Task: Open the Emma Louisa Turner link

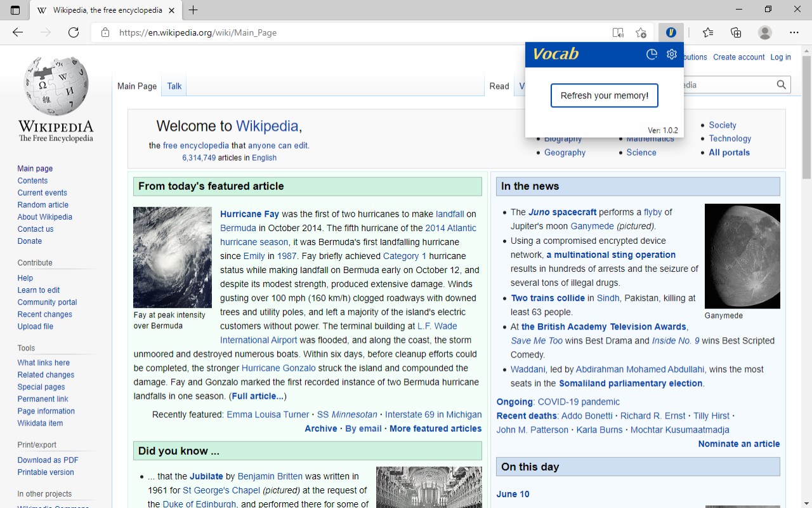Action: [x=268, y=415]
